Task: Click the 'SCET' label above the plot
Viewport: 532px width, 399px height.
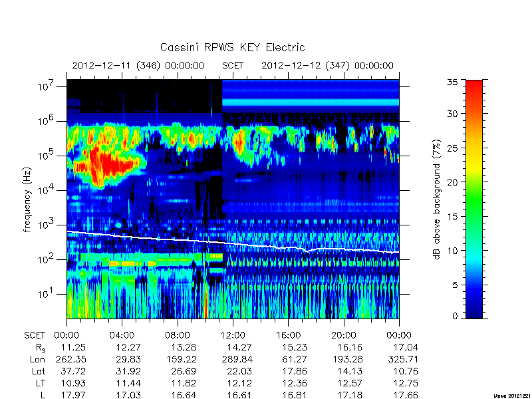Action: (x=233, y=65)
